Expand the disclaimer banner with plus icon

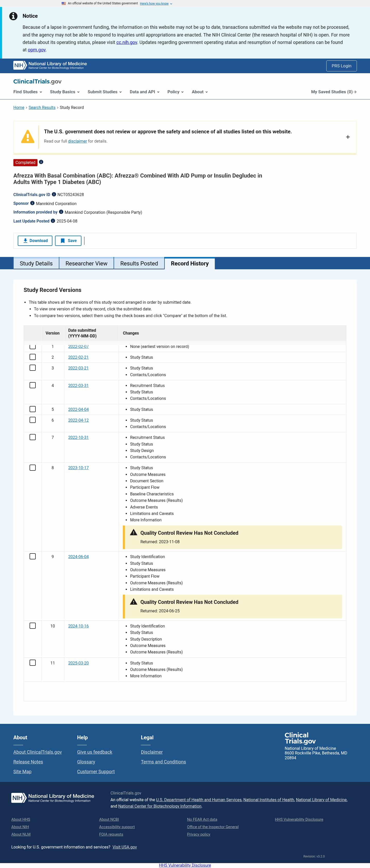click(347, 137)
